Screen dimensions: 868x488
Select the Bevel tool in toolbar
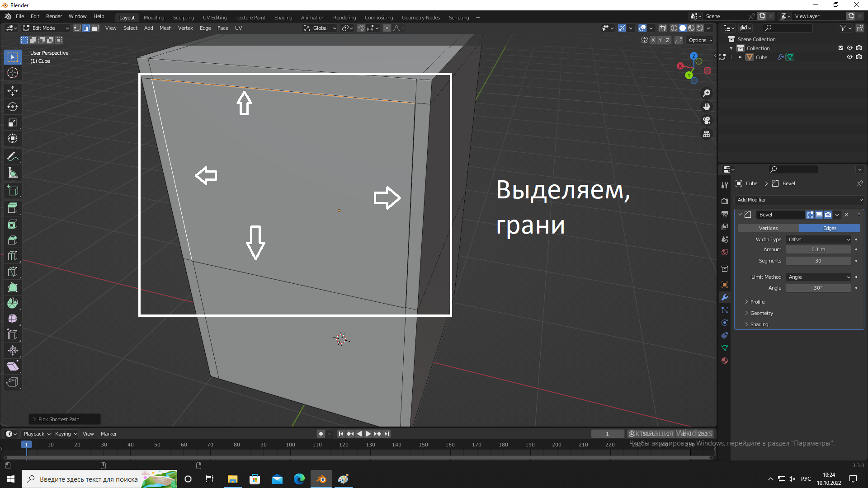pos(13,240)
